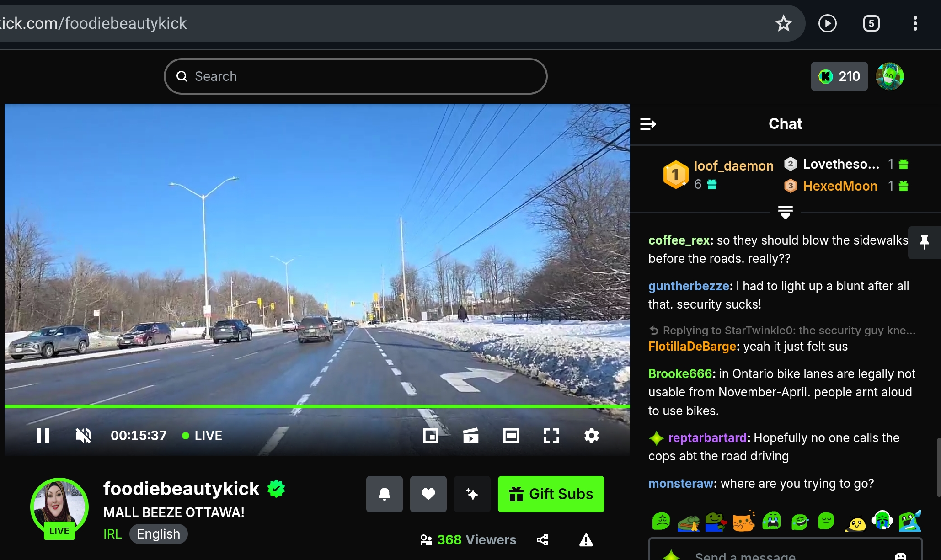Open picture-in-picture mini player

(430, 436)
